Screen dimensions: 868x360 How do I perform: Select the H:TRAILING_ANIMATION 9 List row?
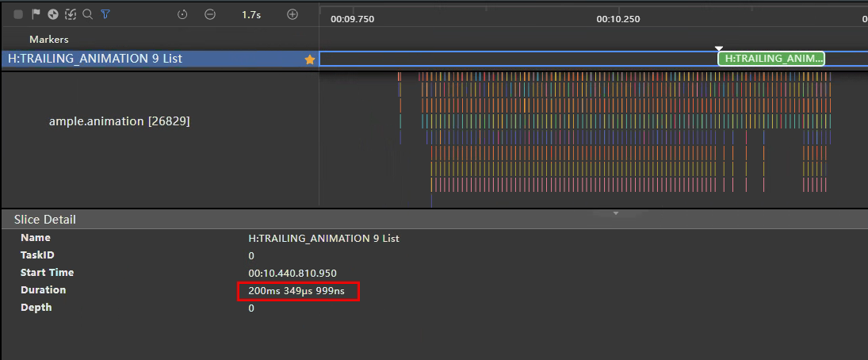(95, 59)
